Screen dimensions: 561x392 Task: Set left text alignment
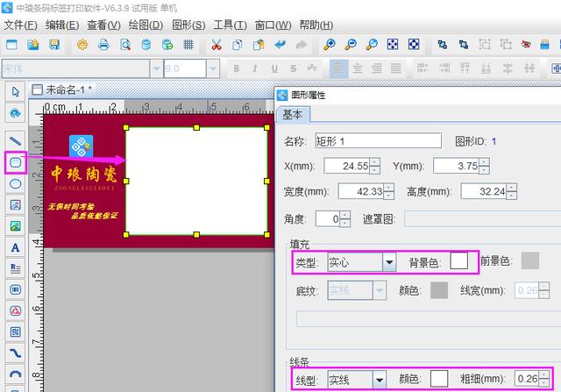pyautogui.click(x=338, y=68)
